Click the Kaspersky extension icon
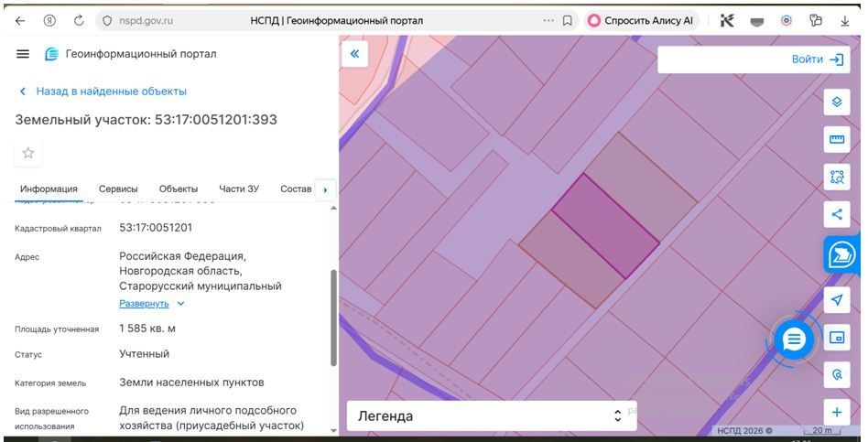Viewport: 868px width, 442px height. (x=727, y=21)
